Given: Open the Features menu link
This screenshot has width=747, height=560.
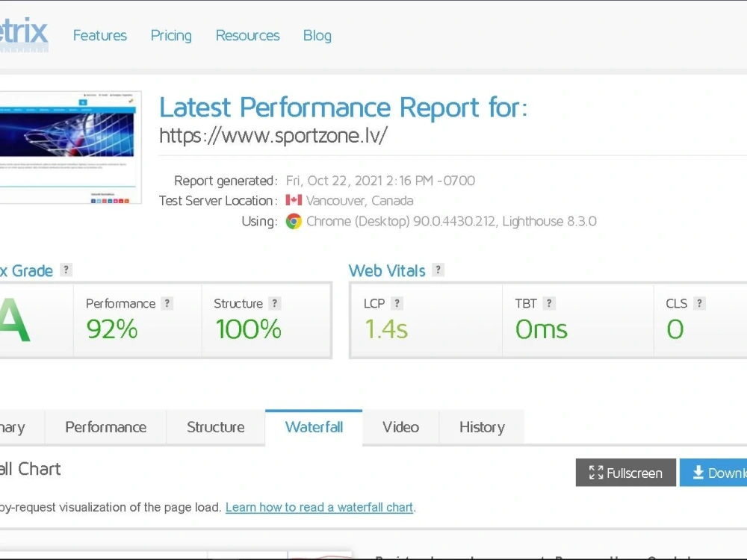Looking at the screenshot, I should [x=99, y=35].
